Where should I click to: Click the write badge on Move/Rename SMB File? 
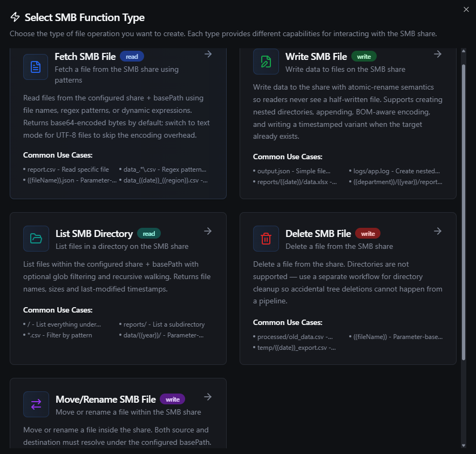pyautogui.click(x=173, y=399)
